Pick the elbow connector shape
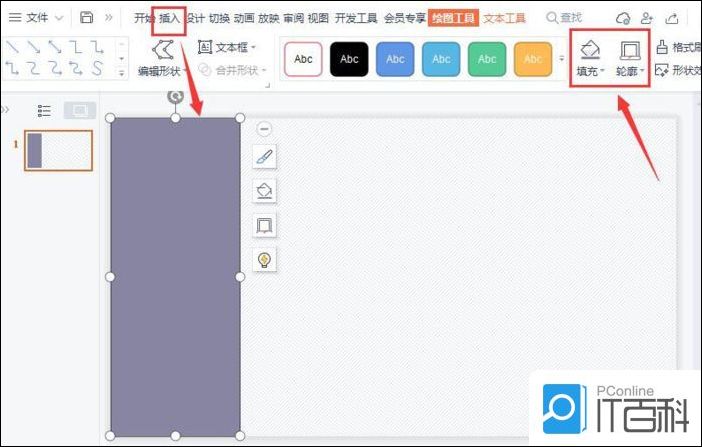 [x=76, y=47]
